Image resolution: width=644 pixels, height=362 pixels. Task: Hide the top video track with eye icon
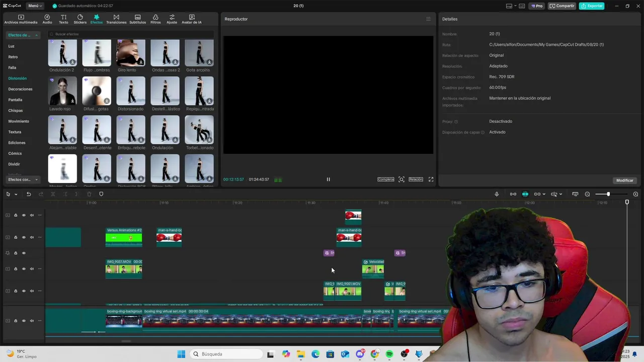pos(24,215)
